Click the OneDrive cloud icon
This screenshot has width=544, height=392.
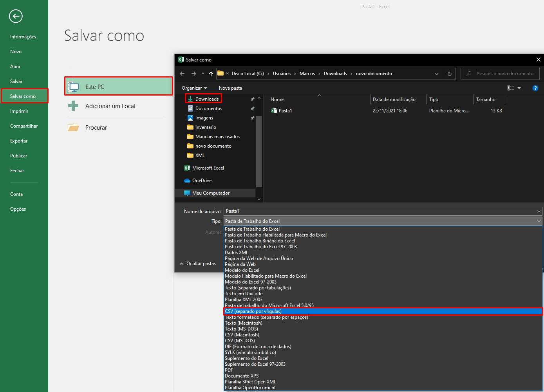(x=187, y=181)
